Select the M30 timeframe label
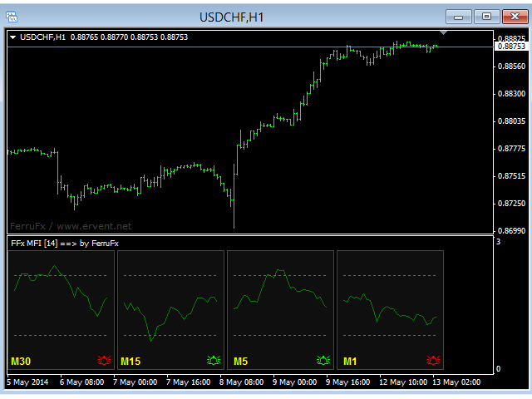This screenshot has width=532, height=399. pyautogui.click(x=21, y=362)
